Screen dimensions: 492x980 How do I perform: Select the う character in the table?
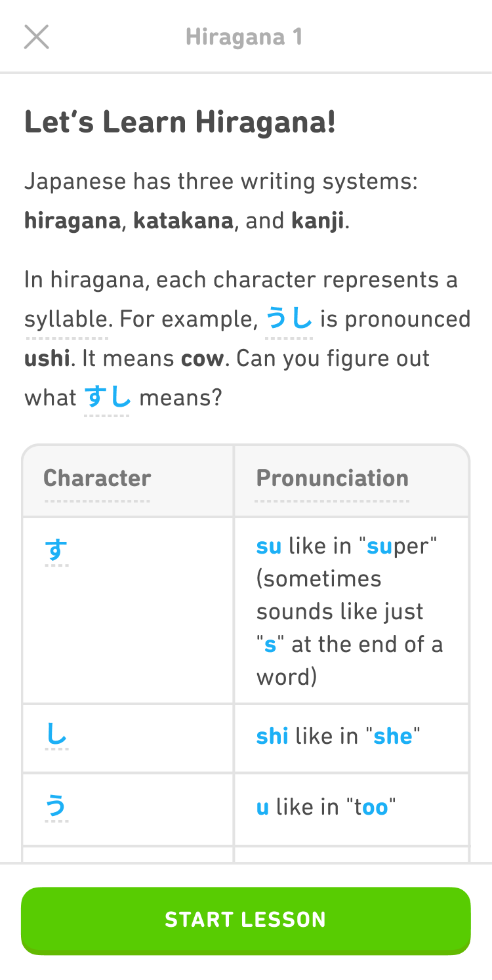pyautogui.click(x=55, y=807)
